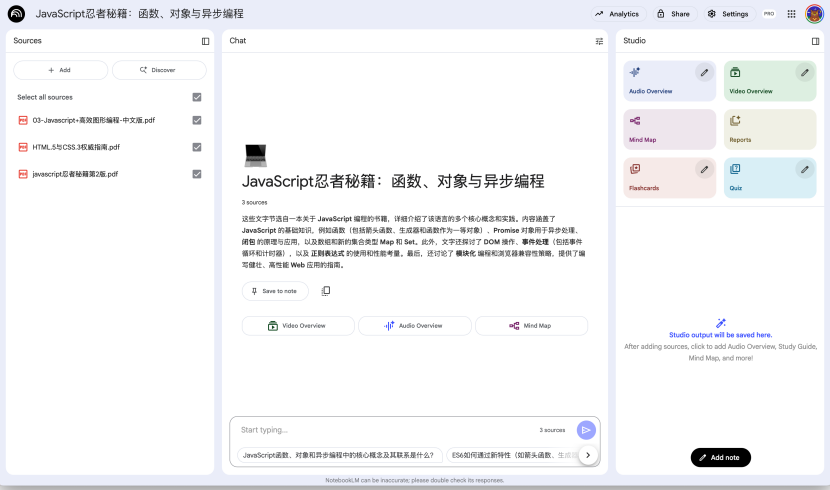Open the Reports card in Studio

click(770, 130)
